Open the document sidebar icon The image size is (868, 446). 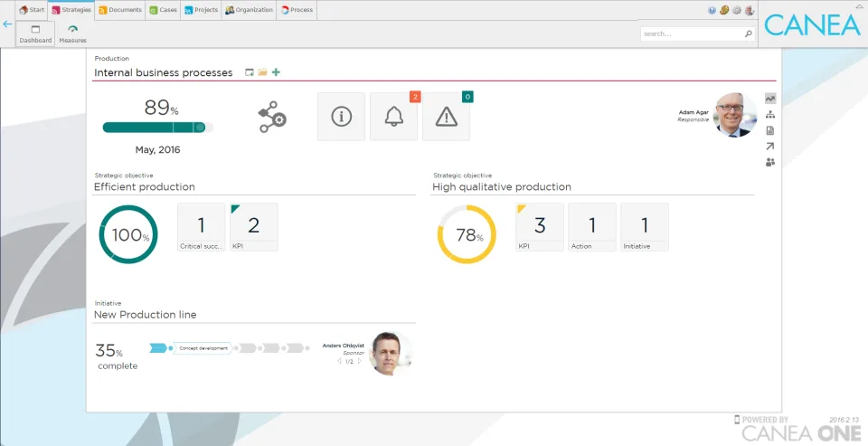(x=770, y=131)
